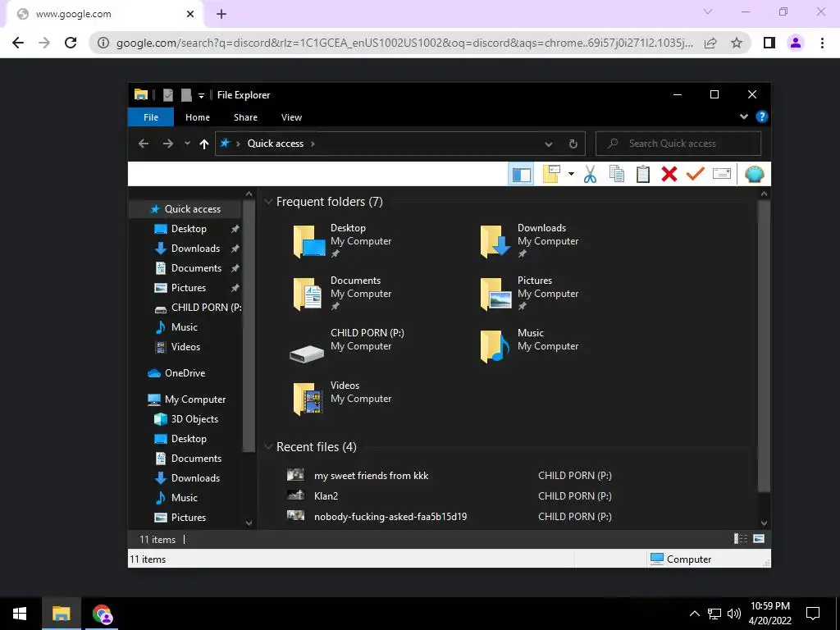Bookmark this tab with the star icon
Image resolution: width=840 pixels, height=630 pixels.
(x=737, y=43)
